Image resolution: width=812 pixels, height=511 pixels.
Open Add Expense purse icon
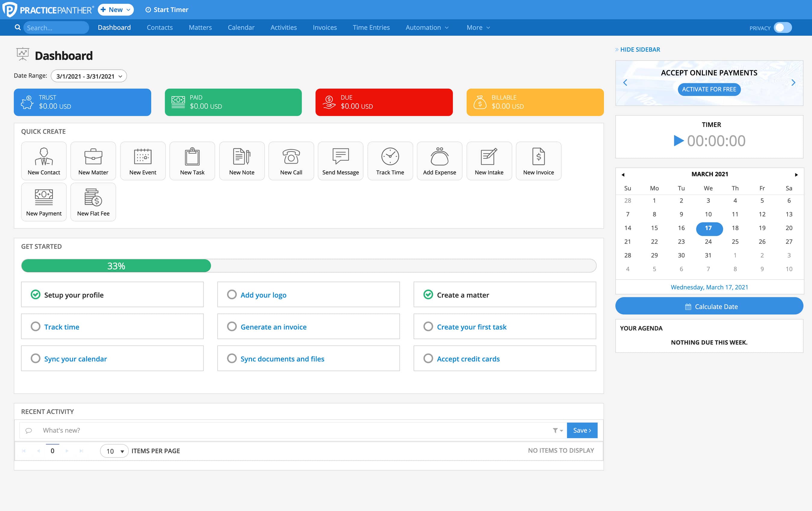(439, 157)
